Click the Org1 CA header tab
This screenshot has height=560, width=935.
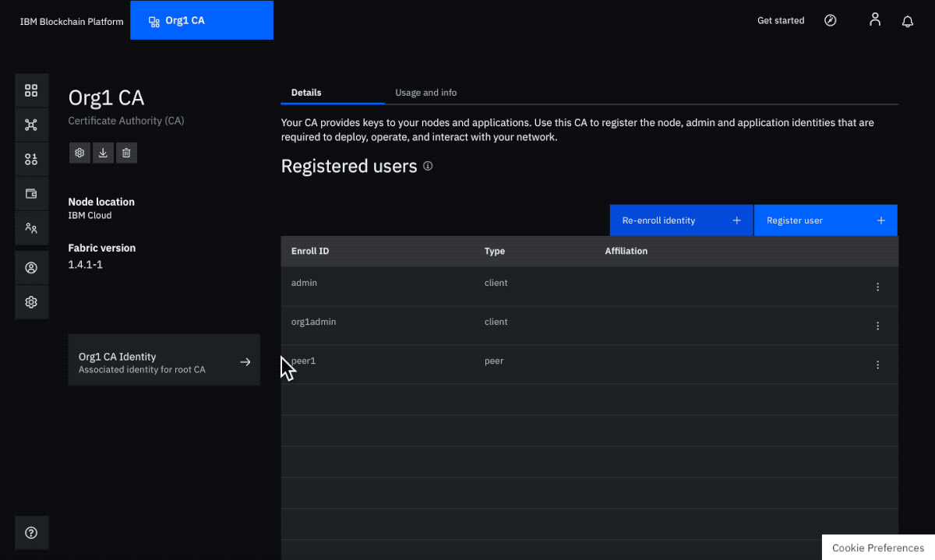[x=202, y=20]
